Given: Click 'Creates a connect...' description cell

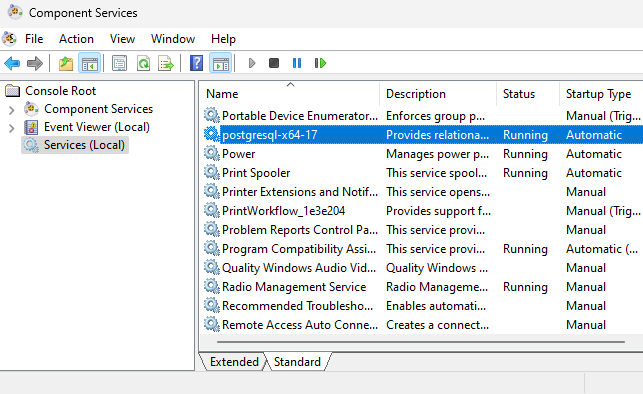Looking at the screenshot, I should click(437, 325).
